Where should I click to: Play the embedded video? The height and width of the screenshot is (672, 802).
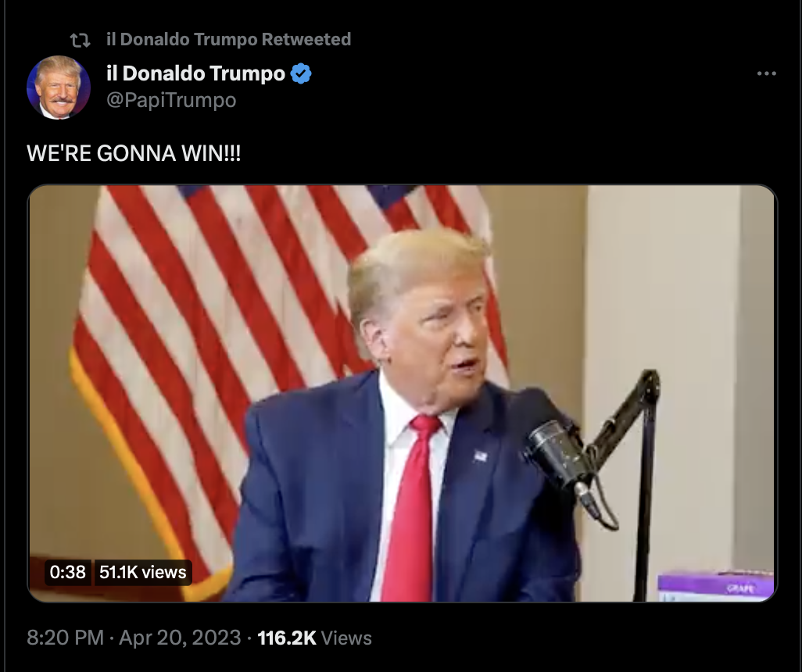click(x=402, y=393)
